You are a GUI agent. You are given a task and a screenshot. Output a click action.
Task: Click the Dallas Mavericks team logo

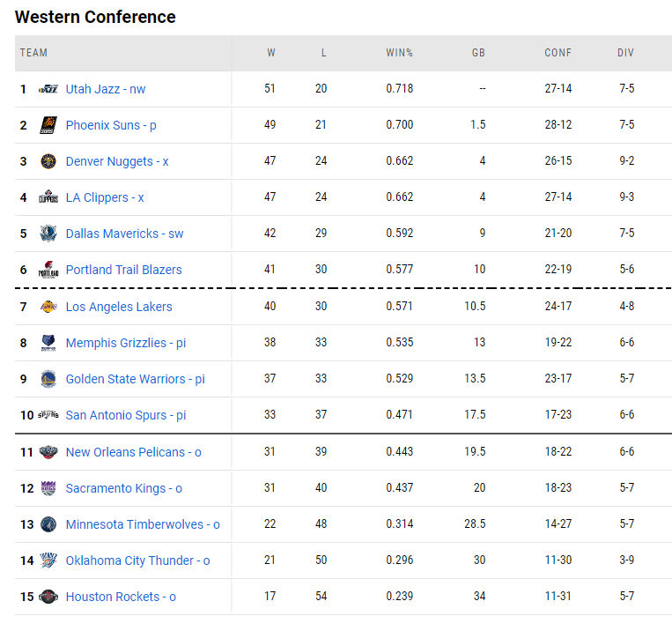(48, 234)
